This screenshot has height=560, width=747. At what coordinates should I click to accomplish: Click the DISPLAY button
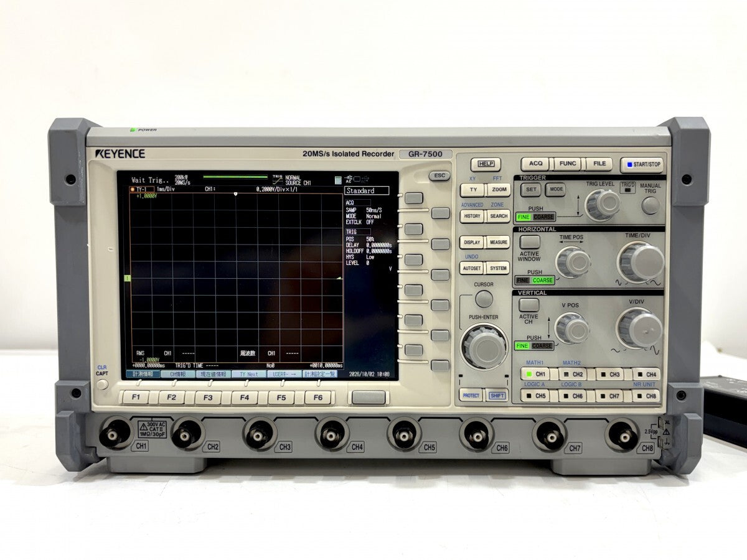click(472, 243)
